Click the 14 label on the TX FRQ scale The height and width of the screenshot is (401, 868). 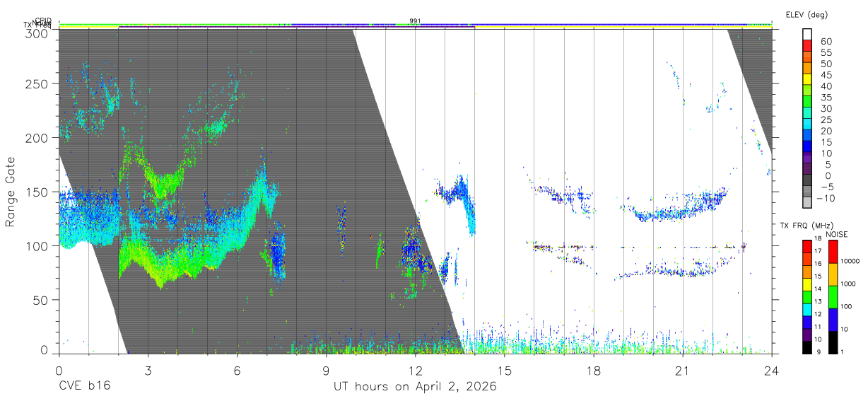point(817,290)
